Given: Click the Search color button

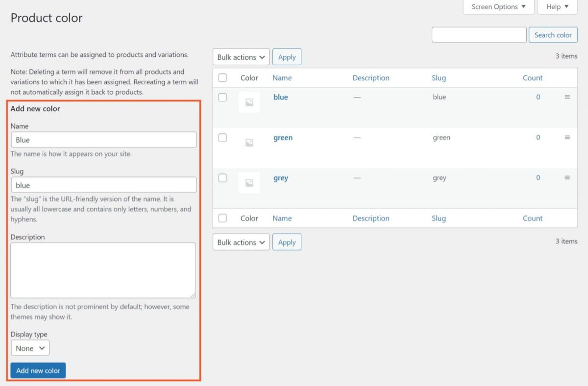Looking at the screenshot, I should click(553, 35).
